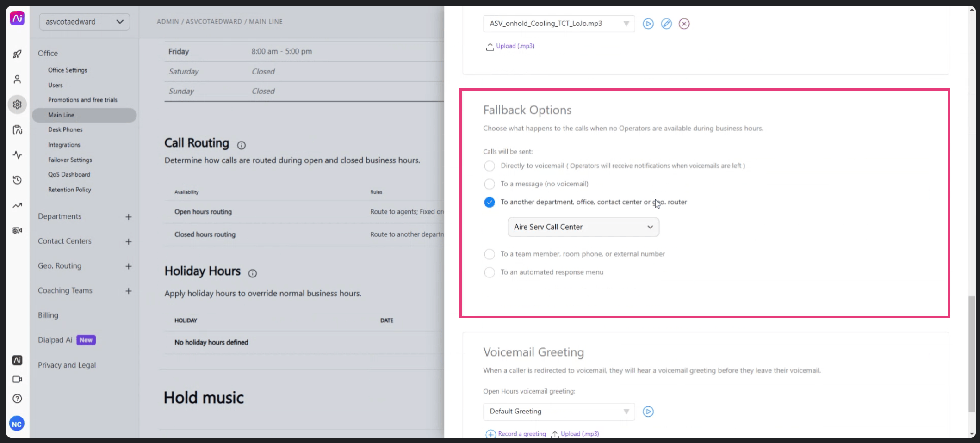The height and width of the screenshot is (443, 980).
Task: Open the help question mark icon
Action: tap(17, 399)
